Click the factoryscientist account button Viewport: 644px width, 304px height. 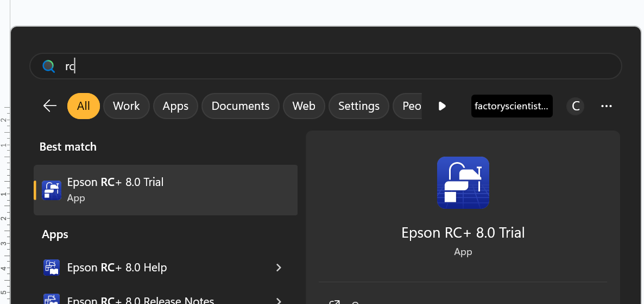coord(512,106)
